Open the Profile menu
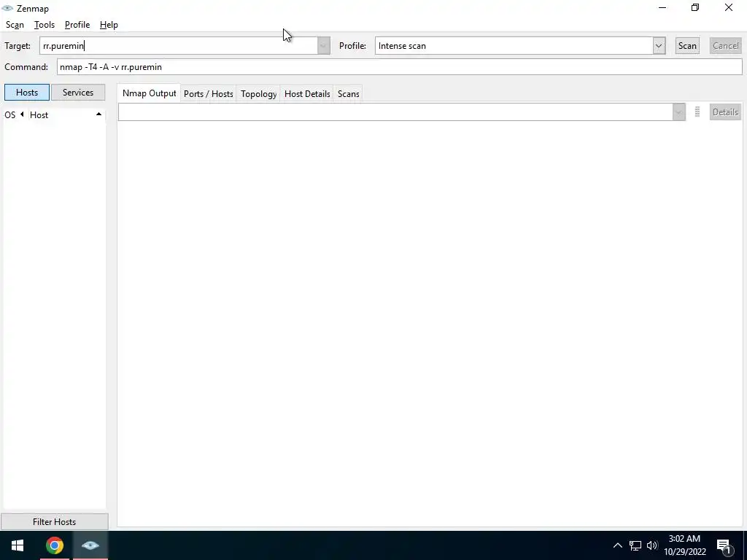 77,25
